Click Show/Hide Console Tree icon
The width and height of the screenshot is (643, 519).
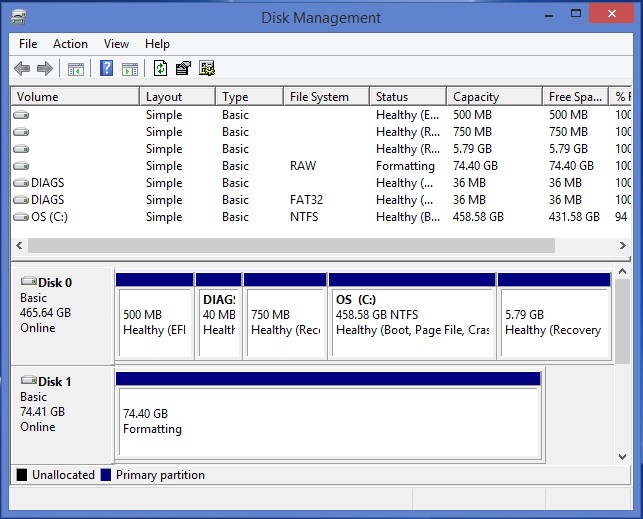[x=75, y=68]
